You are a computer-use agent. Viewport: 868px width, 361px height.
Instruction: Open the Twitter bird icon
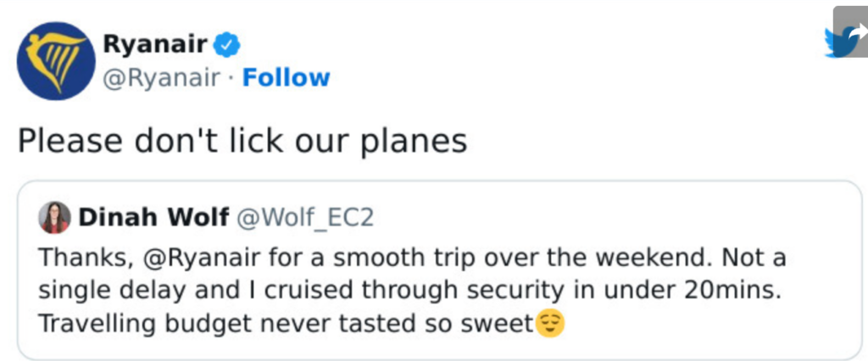click(844, 42)
